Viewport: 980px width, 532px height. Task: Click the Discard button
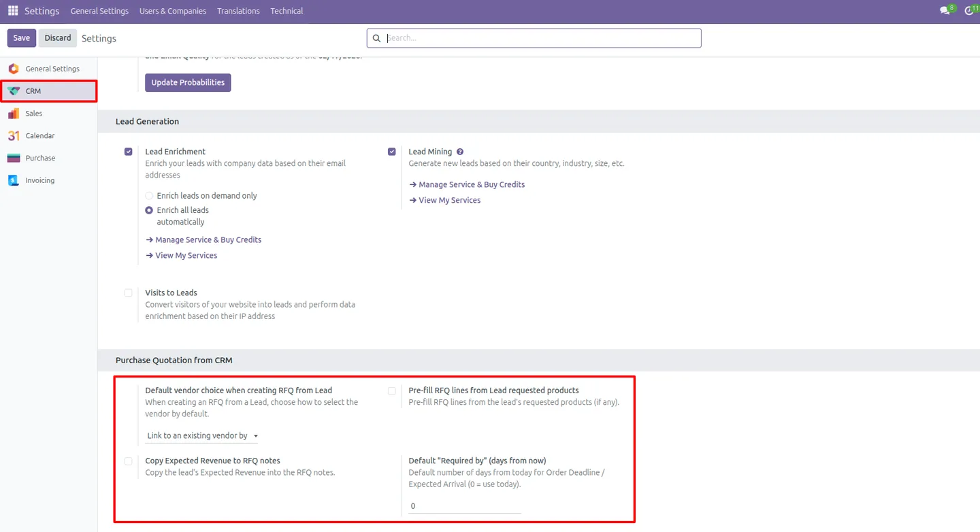pyautogui.click(x=58, y=38)
